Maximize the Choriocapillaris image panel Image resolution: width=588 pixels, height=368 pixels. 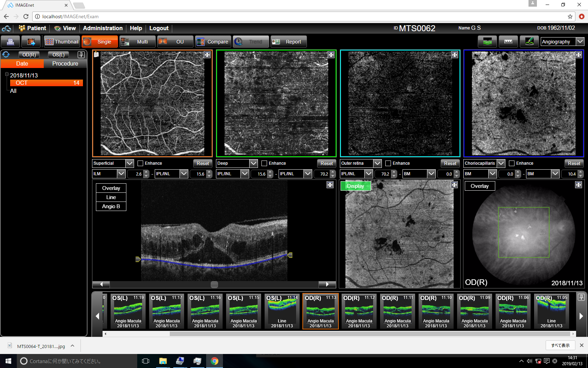coord(579,55)
